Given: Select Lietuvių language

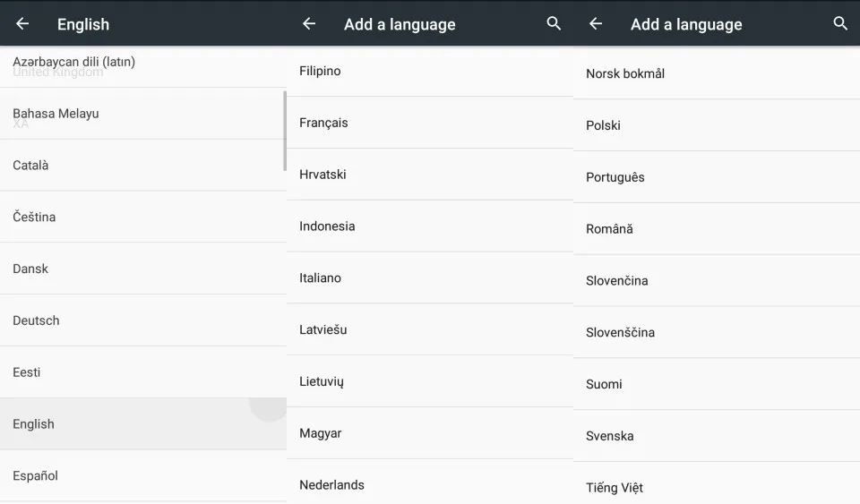Looking at the screenshot, I should (x=430, y=382).
